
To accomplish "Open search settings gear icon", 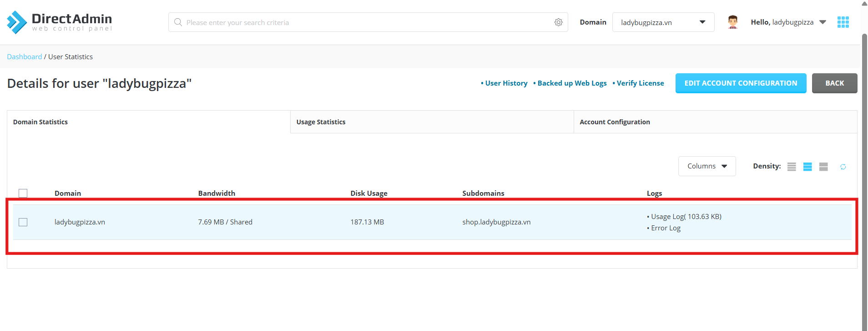I will tap(558, 22).
